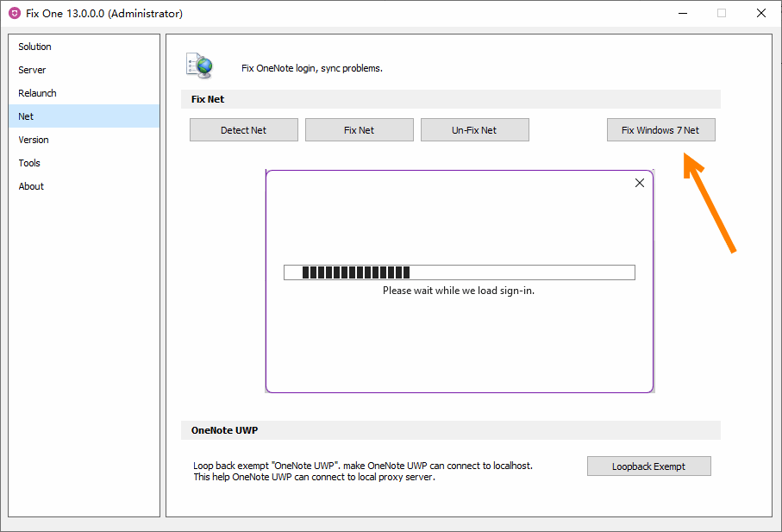Minimize the Fix One window

pos(683,13)
